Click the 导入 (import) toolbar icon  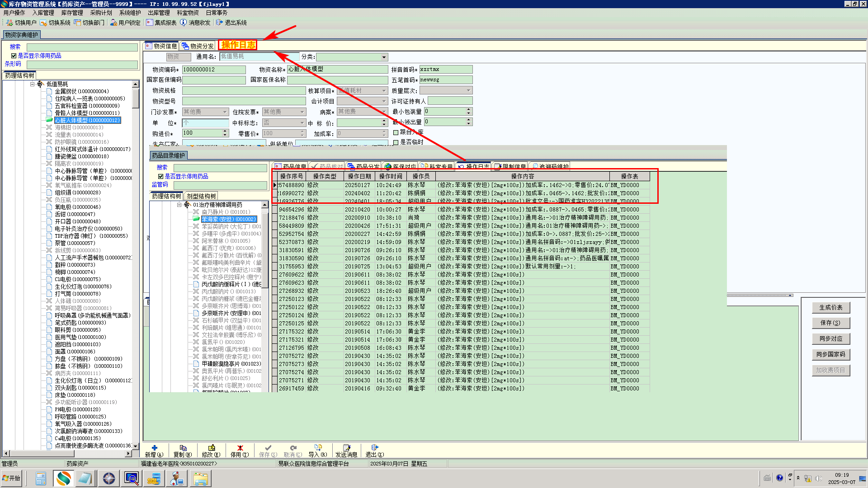click(x=318, y=448)
